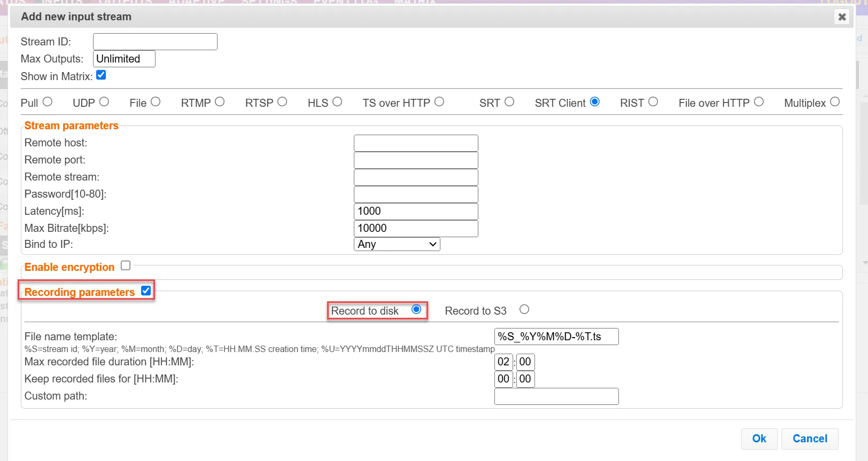Close the Add new input stream dialog
Viewport: 868px width, 461px height.
tap(842, 17)
